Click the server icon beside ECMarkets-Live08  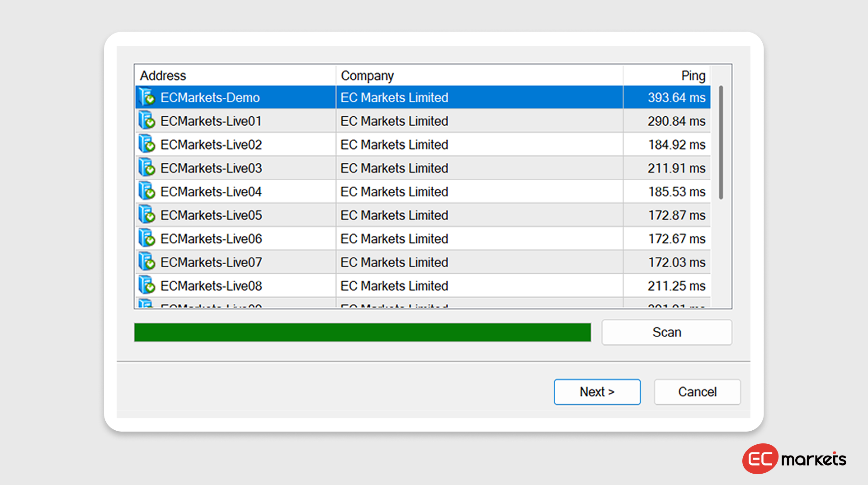(146, 285)
